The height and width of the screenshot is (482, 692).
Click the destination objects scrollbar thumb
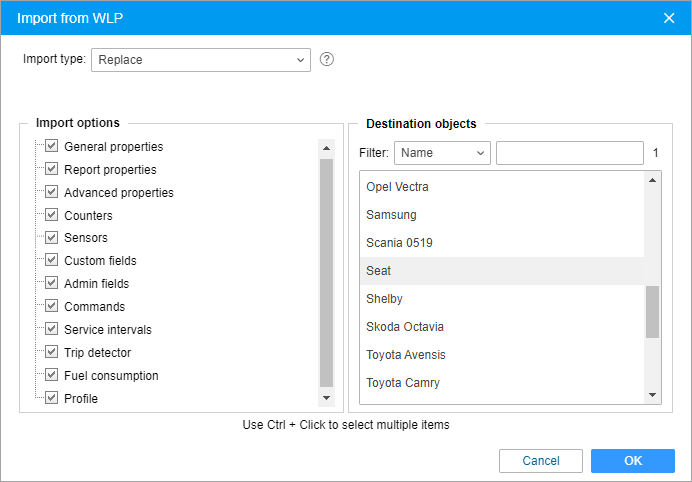point(652,312)
